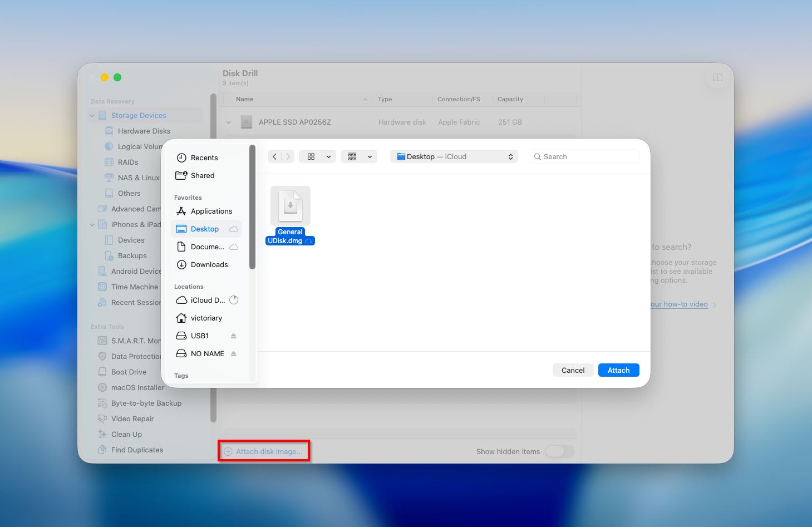Cancel the file picker dialog
812x527 pixels.
[573, 370]
